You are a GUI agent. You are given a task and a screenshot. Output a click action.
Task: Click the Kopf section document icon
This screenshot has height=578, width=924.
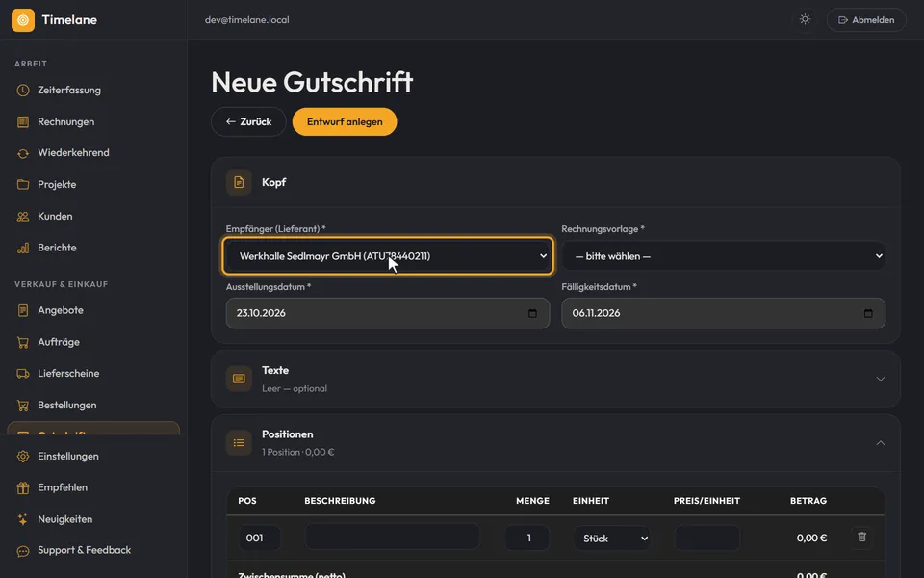click(239, 182)
